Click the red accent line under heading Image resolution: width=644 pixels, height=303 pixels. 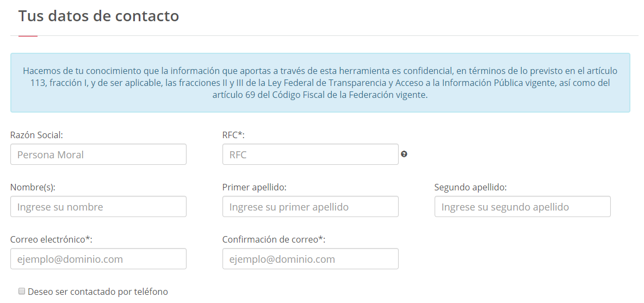[28, 36]
